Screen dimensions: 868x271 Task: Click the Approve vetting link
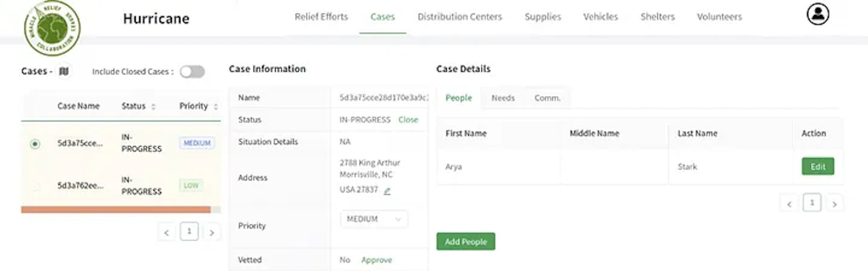click(x=376, y=260)
